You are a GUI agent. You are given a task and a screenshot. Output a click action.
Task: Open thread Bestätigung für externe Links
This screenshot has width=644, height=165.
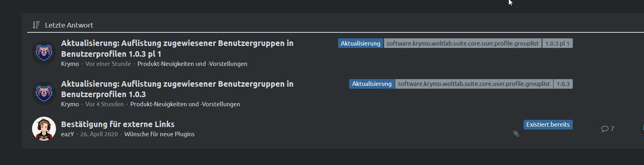click(x=118, y=124)
